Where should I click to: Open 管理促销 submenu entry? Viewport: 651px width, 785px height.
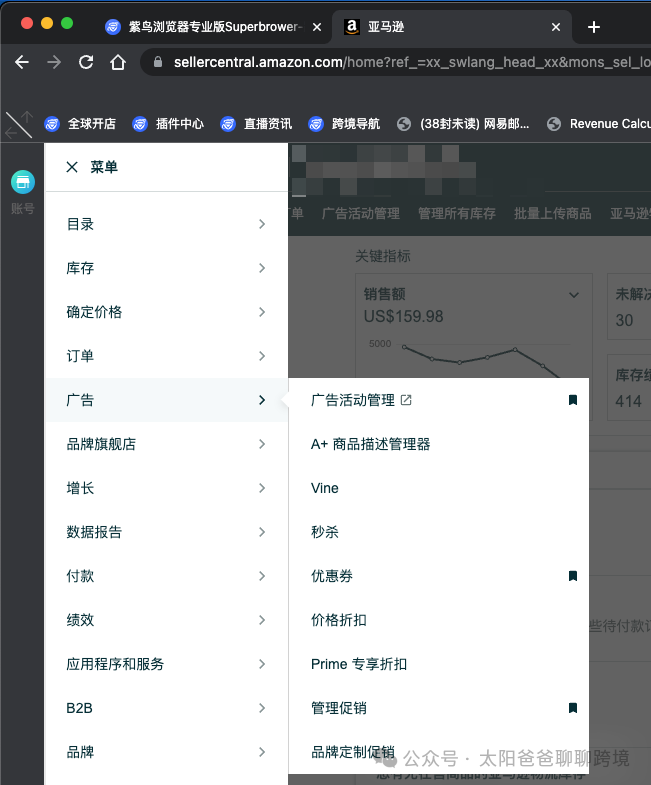pos(339,708)
